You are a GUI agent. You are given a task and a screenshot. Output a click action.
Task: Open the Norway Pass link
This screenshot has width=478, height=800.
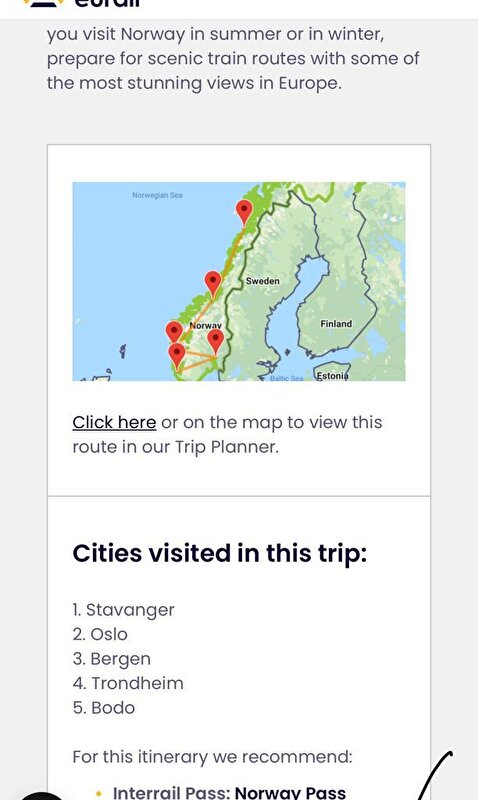290,792
